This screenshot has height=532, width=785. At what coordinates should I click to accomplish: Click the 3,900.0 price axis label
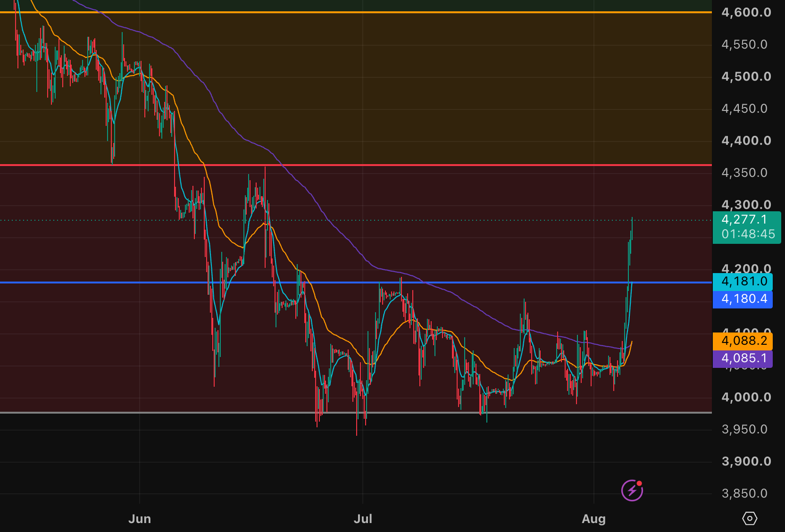(x=746, y=461)
